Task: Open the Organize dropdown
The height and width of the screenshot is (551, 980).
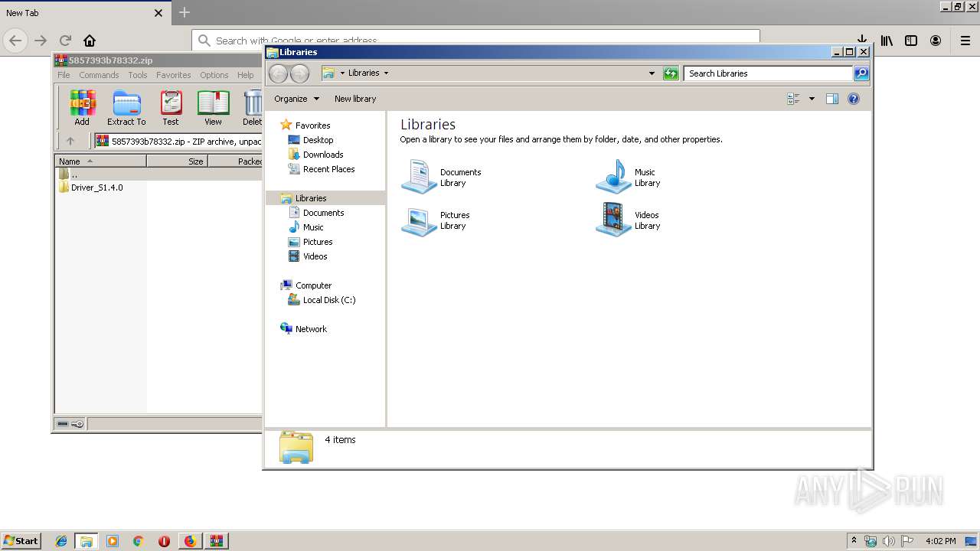Action: pos(297,99)
